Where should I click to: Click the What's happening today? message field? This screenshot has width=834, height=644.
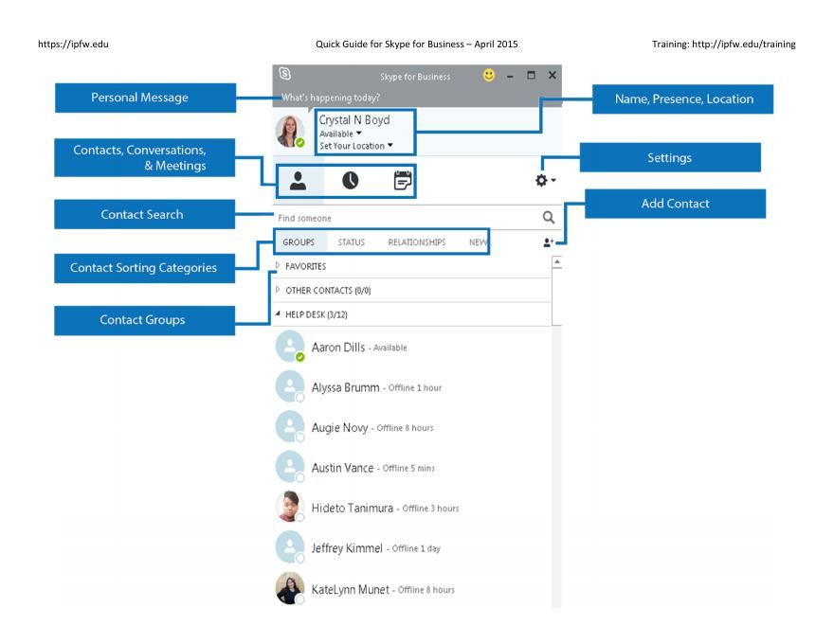point(331,98)
